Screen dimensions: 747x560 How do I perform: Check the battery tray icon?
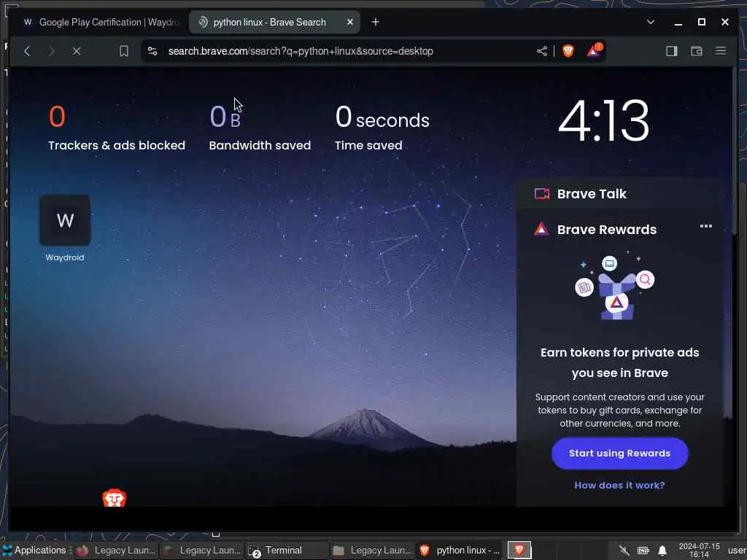pyautogui.click(x=643, y=551)
